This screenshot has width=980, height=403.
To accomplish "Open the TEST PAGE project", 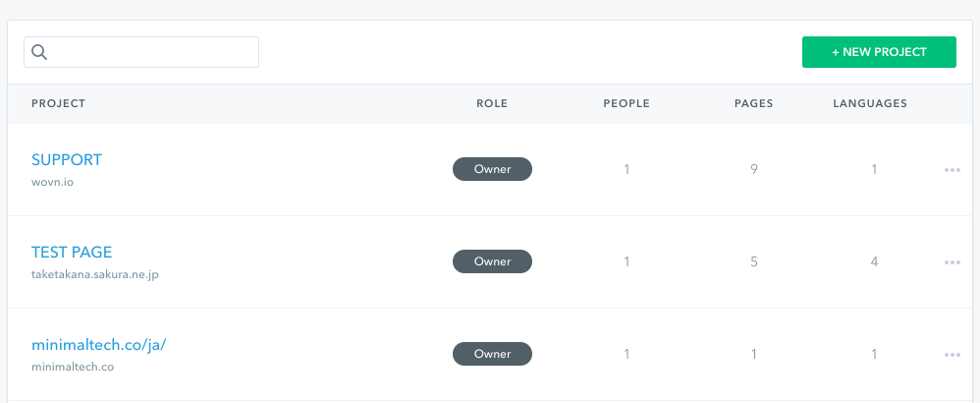I will click(x=72, y=253).
